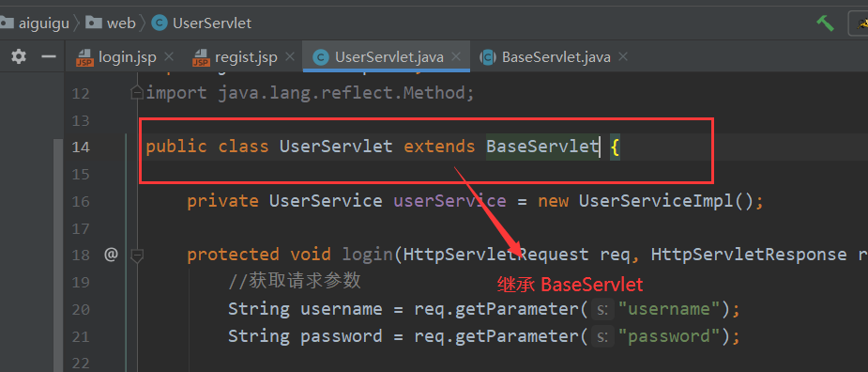The image size is (868, 372).
Task: Click the aiguigu breadcrumb folder
Action: coord(35,23)
